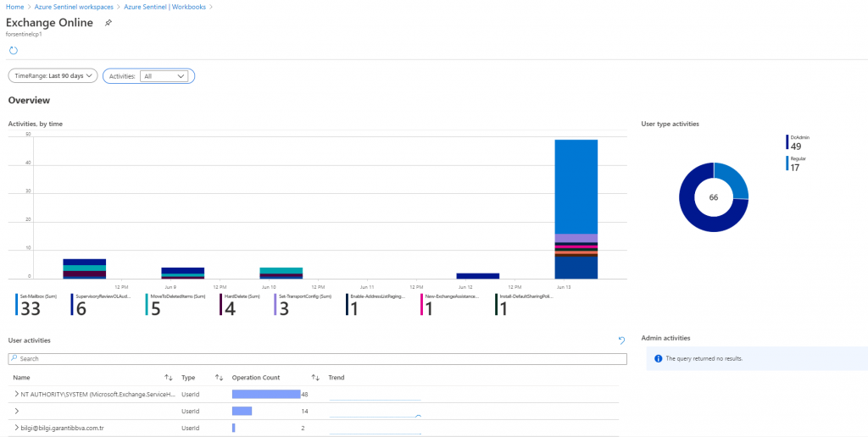Expand the unnamed user row with 14 operations
The image size is (868, 437).
coord(17,411)
